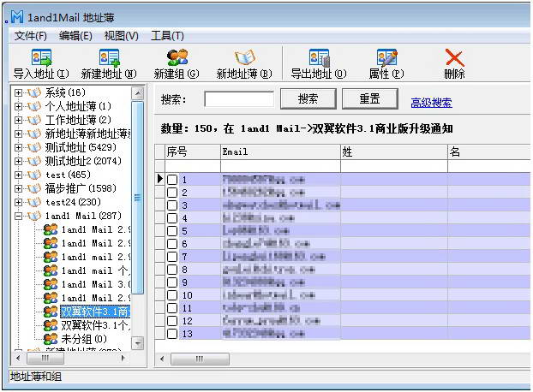Click the 搜索 (Search) button
The image size is (533, 392).
click(308, 98)
